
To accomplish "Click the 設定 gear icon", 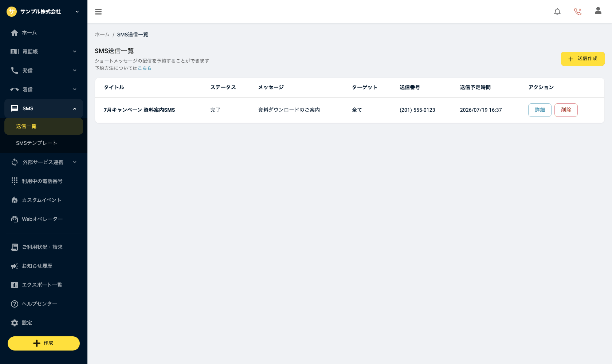I will pos(15,323).
